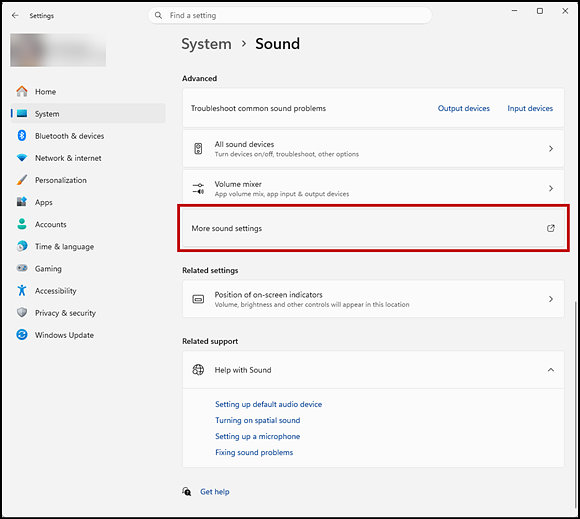The height and width of the screenshot is (519, 580).
Task: Select Apps in the sidebar
Action: [88, 202]
